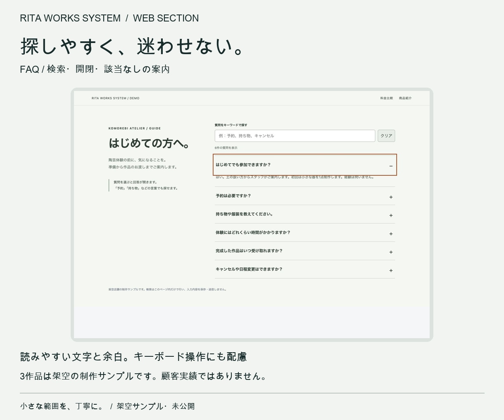This screenshot has width=504, height=420.
Task: Click RITA WORKS SYSTEM / DEMO header logo
Action: click(x=116, y=98)
